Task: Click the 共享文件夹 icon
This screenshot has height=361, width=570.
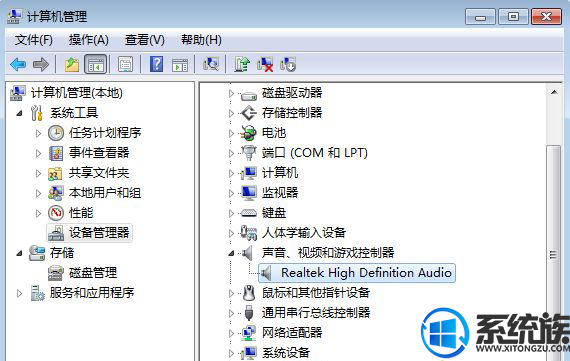Action: (x=55, y=173)
